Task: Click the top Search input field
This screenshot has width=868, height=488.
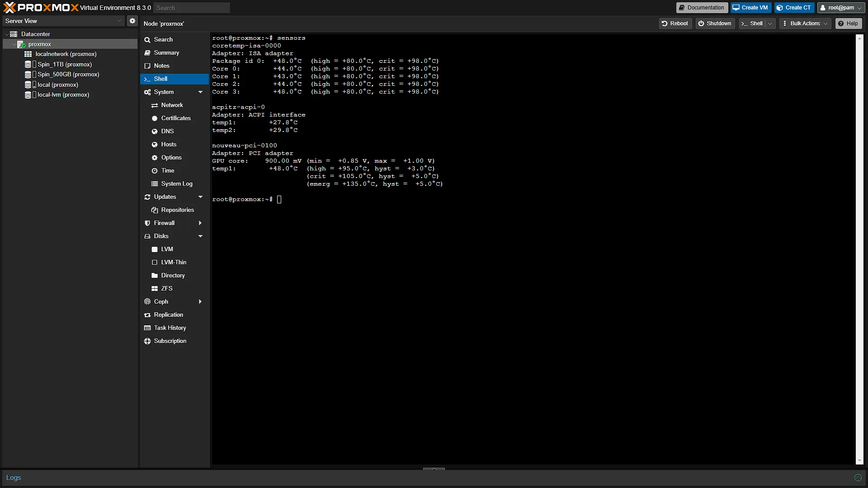Action: point(192,8)
